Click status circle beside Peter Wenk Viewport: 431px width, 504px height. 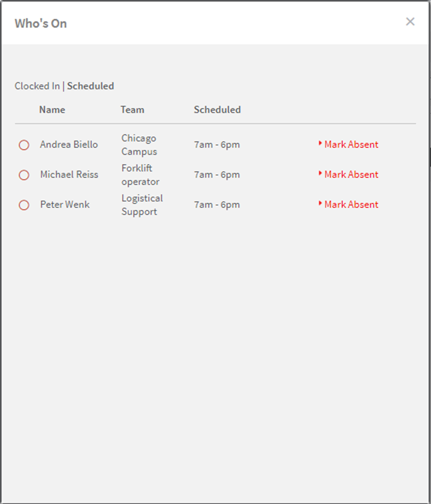(24, 205)
